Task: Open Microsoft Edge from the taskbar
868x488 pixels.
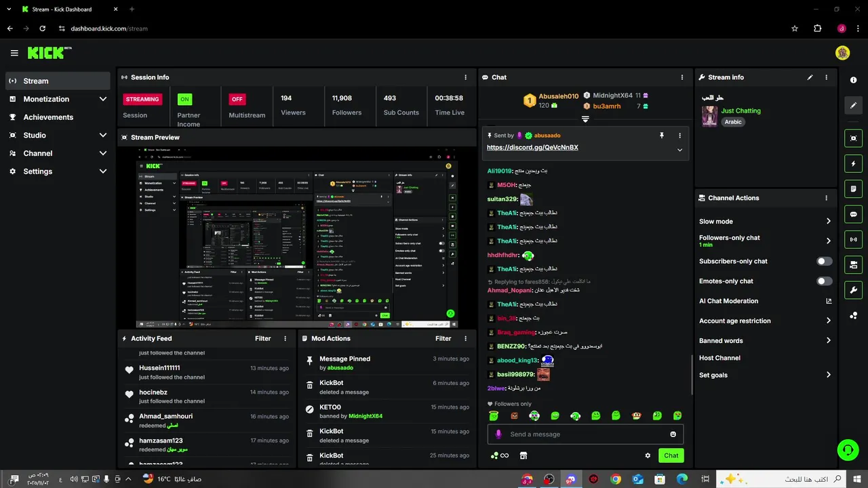Action: (x=682, y=479)
